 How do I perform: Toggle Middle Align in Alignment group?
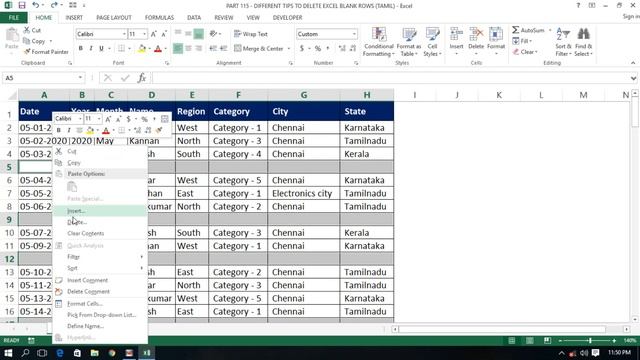(188, 34)
